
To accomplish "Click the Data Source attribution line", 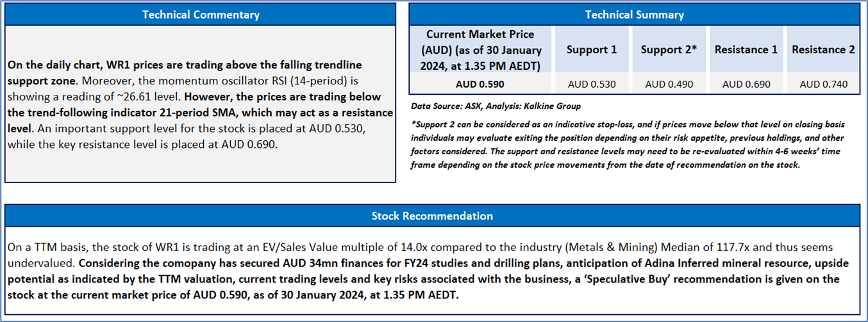I will point(495,106).
